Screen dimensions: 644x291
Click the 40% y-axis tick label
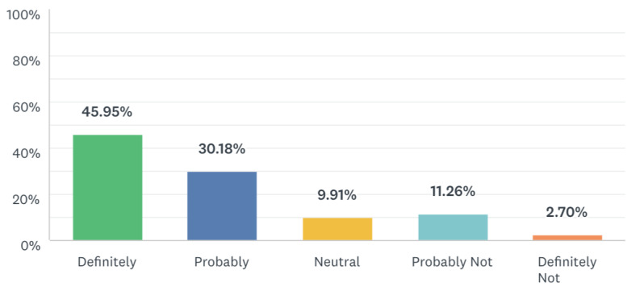26,153
